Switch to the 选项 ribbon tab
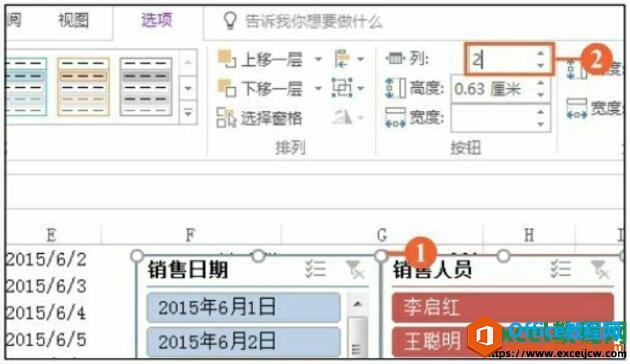The image size is (630, 364). click(157, 20)
